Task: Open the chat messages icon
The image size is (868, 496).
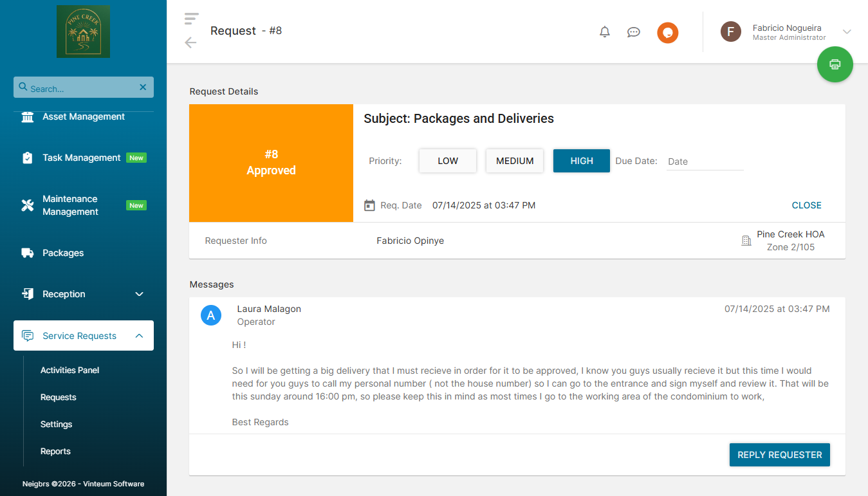Action: [x=633, y=32]
